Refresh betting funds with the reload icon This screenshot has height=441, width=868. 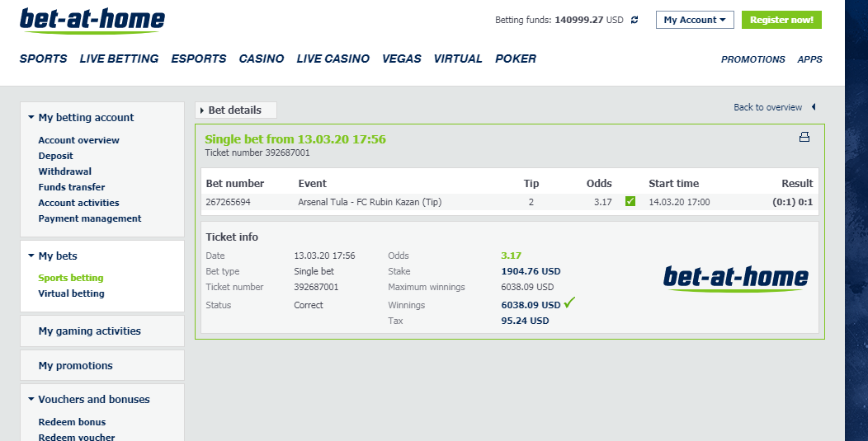(634, 20)
